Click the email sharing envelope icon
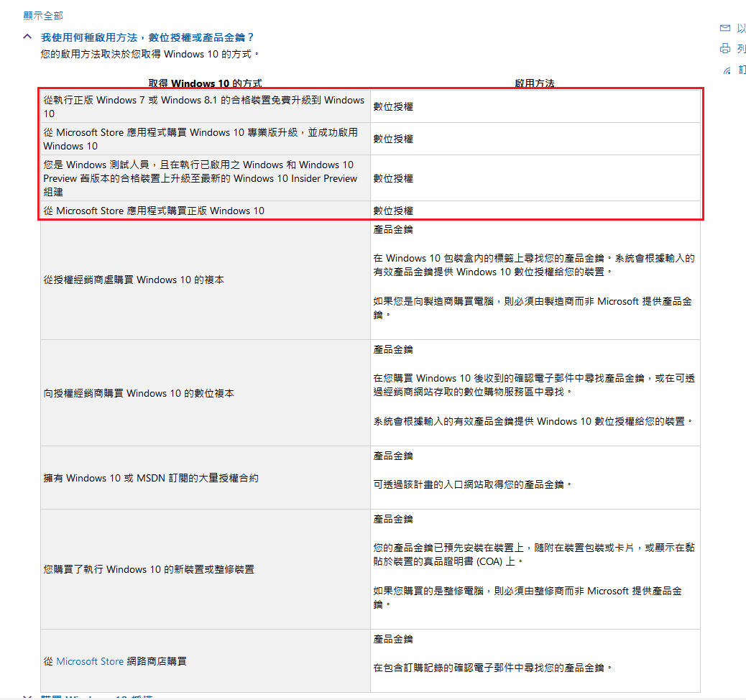This screenshot has height=700, width=746. 724,28
